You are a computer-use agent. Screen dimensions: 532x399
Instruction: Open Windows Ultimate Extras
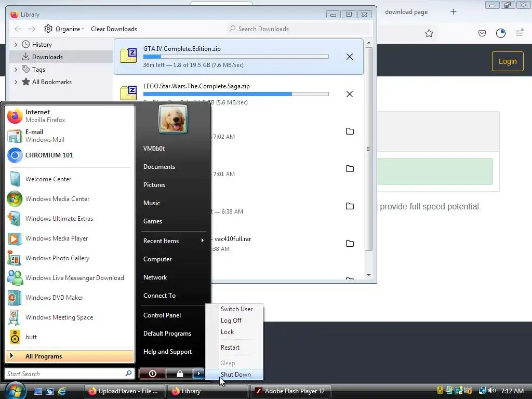pyautogui.click(x=70, y=219)
